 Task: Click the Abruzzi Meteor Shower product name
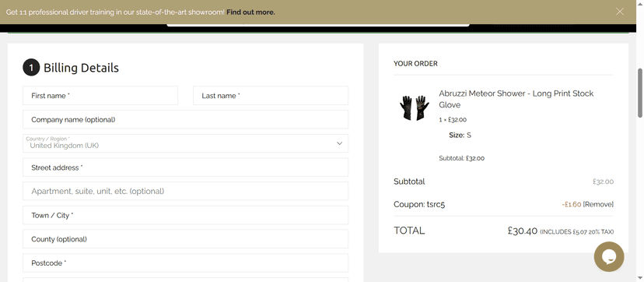coord(516,99)
